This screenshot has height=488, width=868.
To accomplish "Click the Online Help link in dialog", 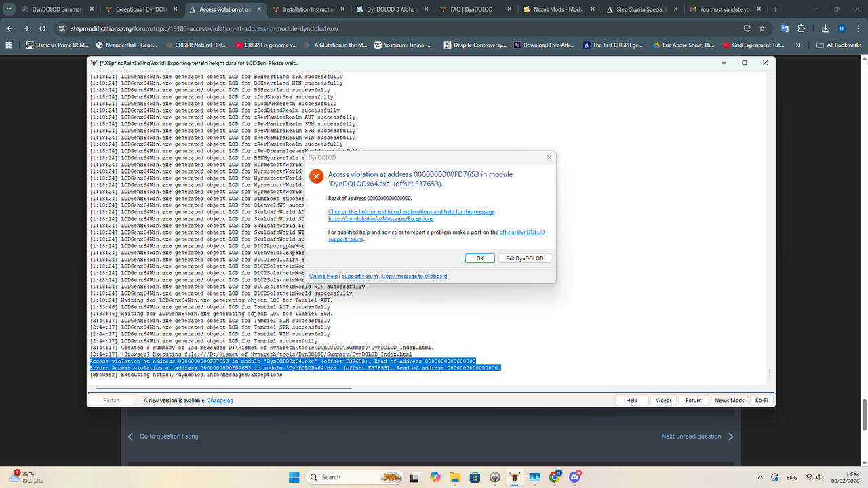I will (x=323, y=277).
